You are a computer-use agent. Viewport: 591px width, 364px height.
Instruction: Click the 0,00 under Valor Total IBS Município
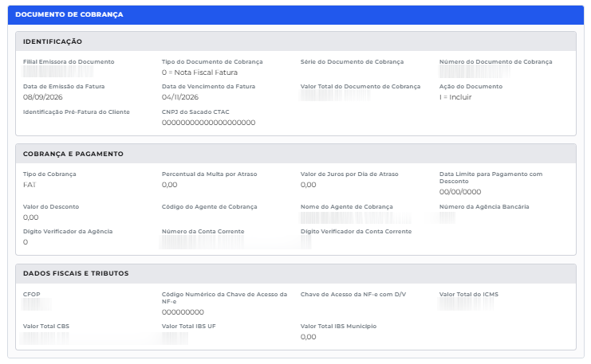click(309, 337)
